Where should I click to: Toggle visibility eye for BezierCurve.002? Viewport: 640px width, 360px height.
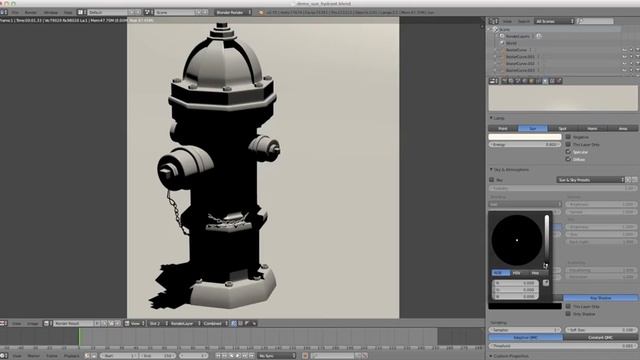click(624, 64)
